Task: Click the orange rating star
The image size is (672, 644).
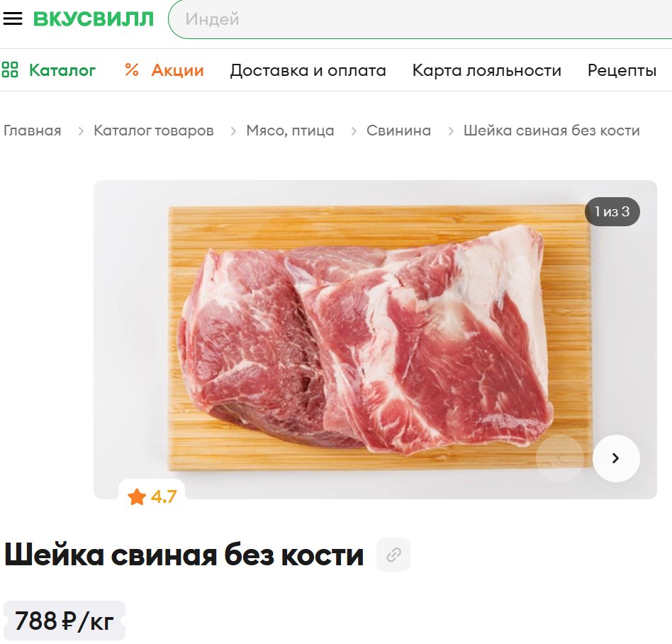Action: click(137, 497)
